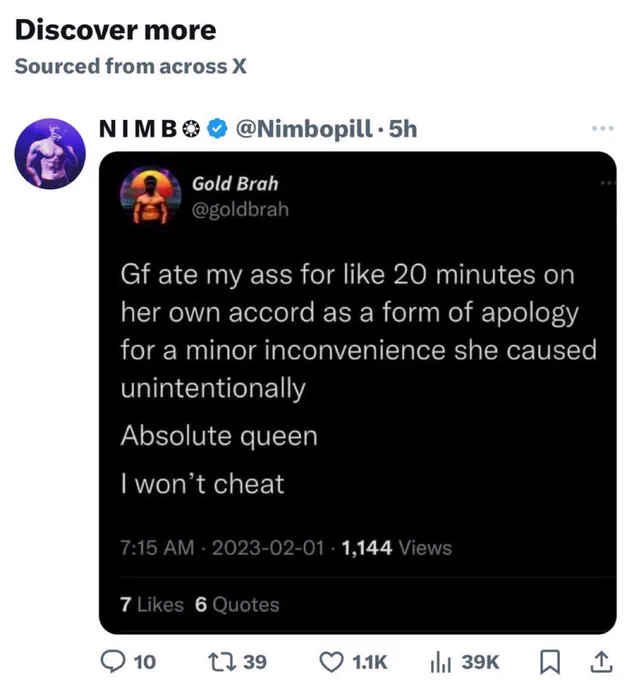
Task: Open the embedded tweet image
Action: pyautogui.click(x=357, y=392)
